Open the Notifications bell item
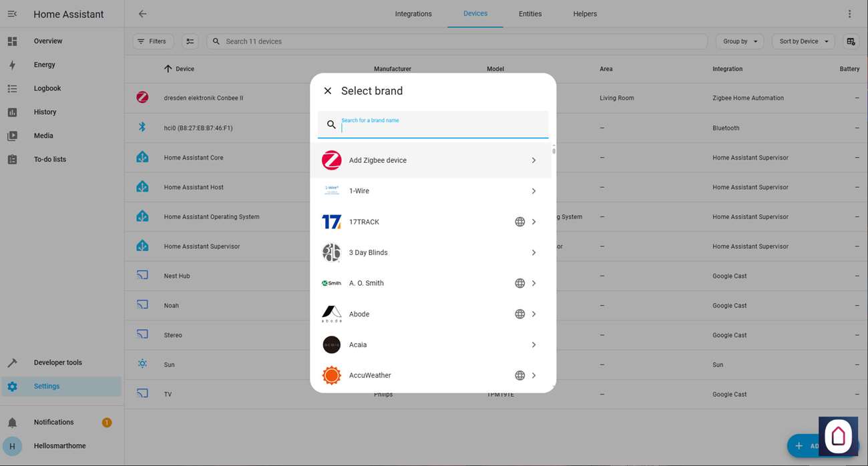Viewport: 868px width, 466px height. tap(53, 422)
